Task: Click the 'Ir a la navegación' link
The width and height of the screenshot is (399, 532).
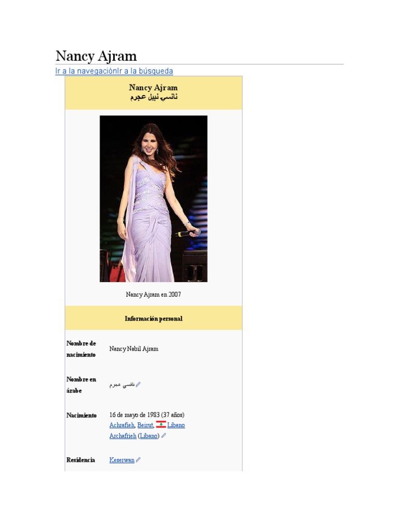Action: (86, 71)
